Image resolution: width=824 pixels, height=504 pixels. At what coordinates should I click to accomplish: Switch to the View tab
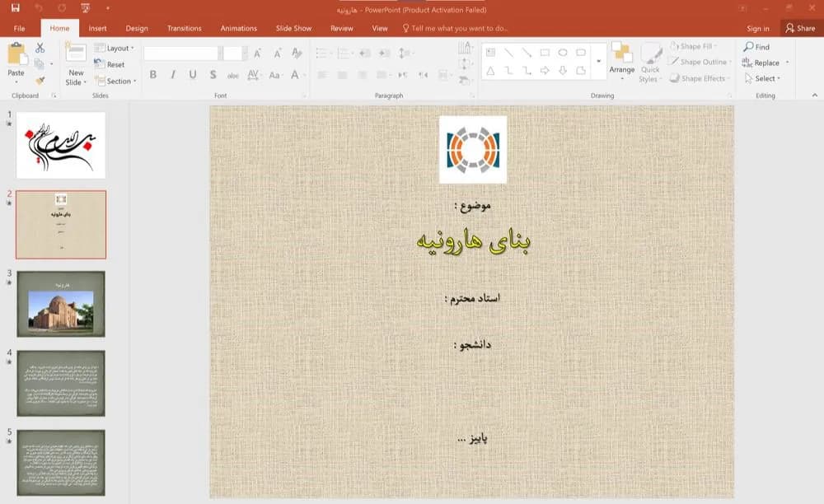(x=379, y=28)
